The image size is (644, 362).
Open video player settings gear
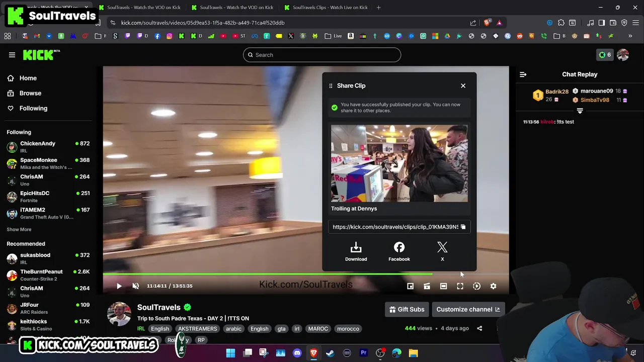click(493, 286)
